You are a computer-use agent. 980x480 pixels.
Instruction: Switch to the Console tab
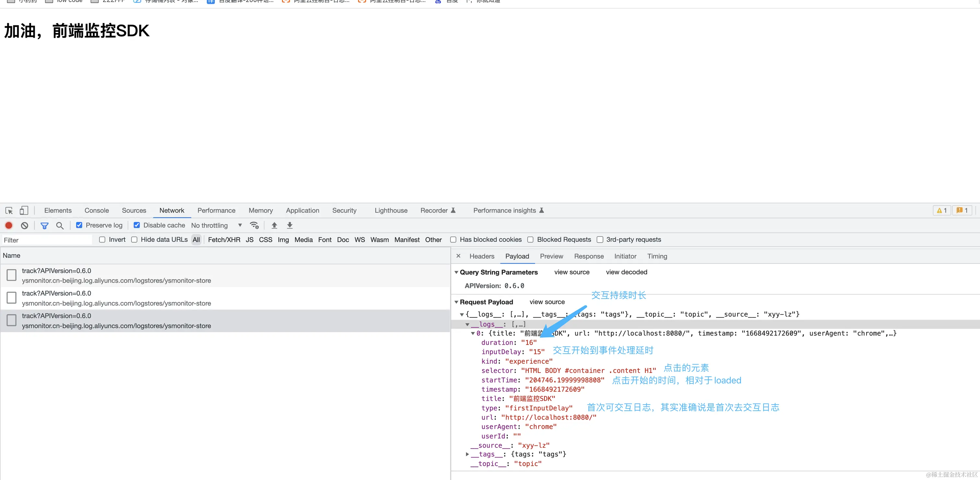tap(96, 210)
